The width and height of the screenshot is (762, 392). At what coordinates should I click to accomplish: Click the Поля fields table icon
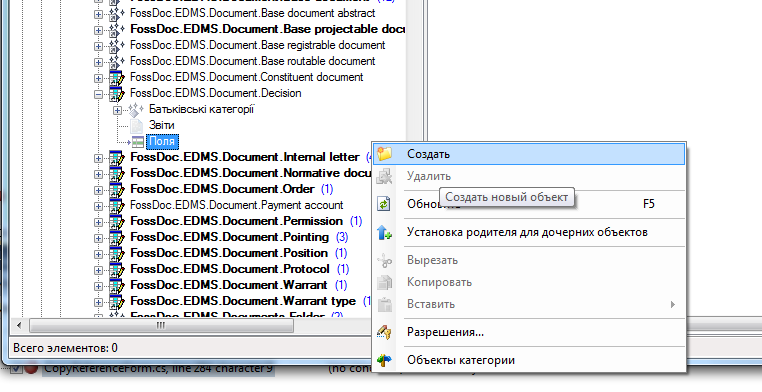click(x=138, y=142)
